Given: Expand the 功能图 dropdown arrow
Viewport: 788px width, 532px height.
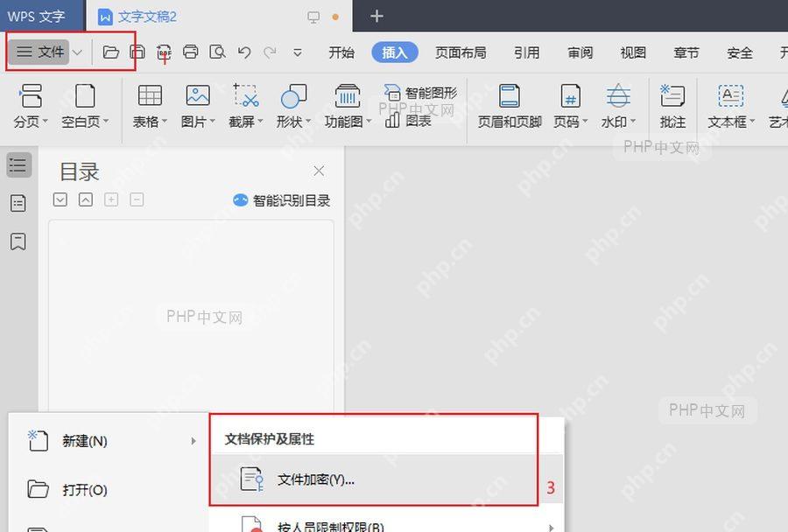Looking at the screenshot, I should 369,121.
